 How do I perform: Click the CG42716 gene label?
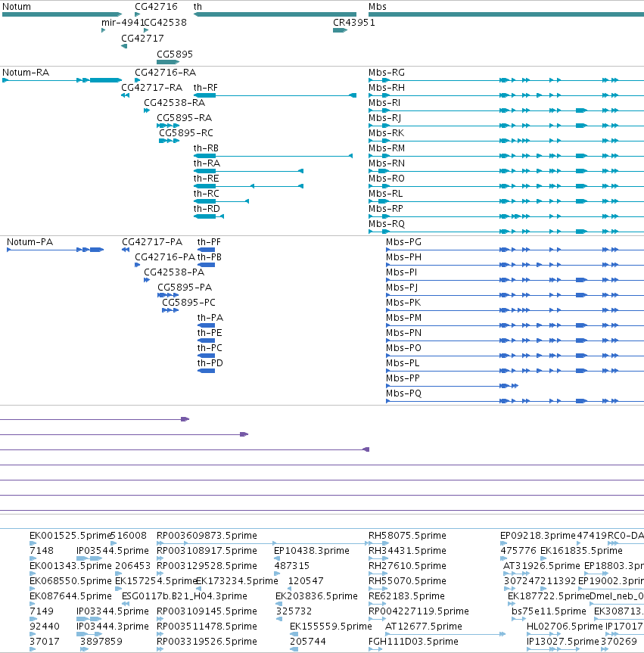pyautogui.click(x=156, y=7)
